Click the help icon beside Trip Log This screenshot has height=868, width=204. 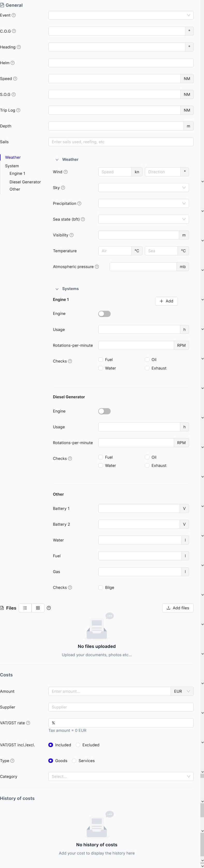pos(19,110)
